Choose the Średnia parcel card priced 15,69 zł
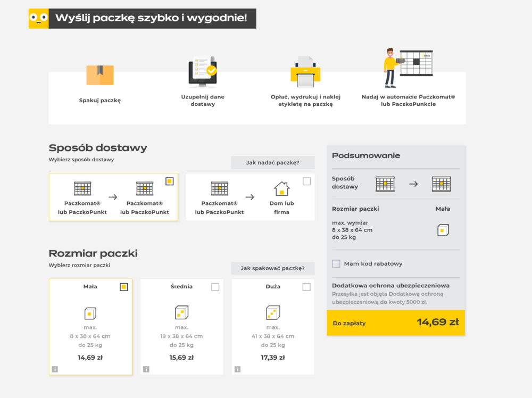532x398 pixels. pyautogui.click(x=182, y=327)
